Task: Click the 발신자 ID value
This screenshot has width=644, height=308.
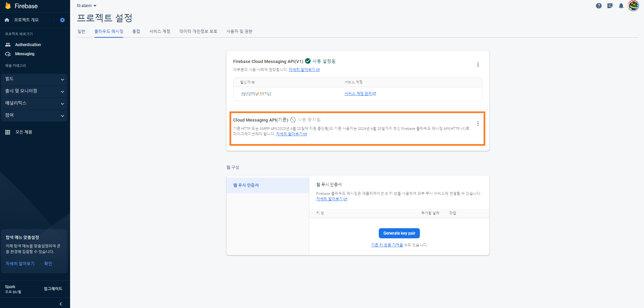Action: 256,94
